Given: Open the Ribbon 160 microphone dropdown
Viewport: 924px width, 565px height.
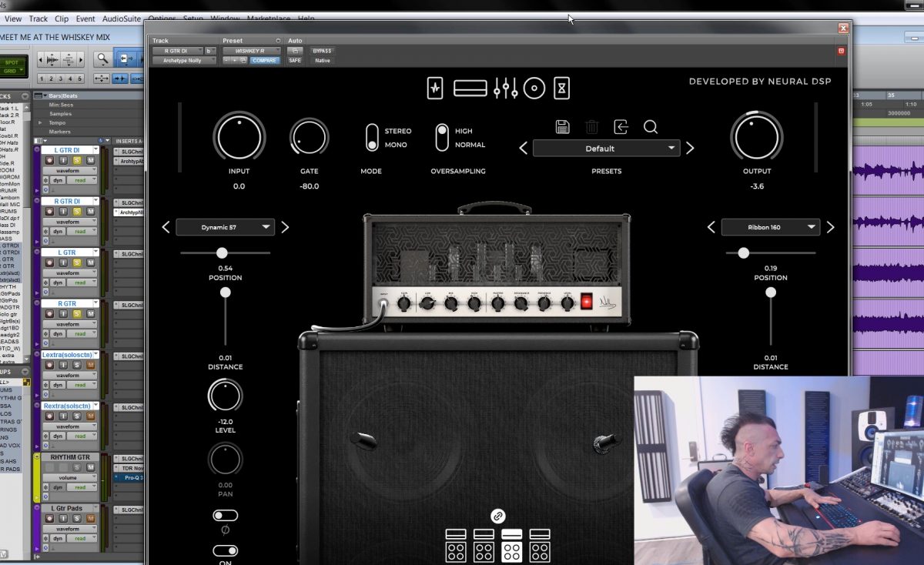Looking at the screenshot, I should [x=771, y=227].
